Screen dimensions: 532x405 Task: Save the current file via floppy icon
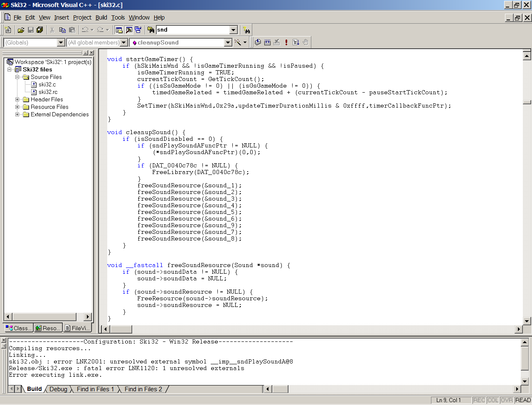click(30, 30)
